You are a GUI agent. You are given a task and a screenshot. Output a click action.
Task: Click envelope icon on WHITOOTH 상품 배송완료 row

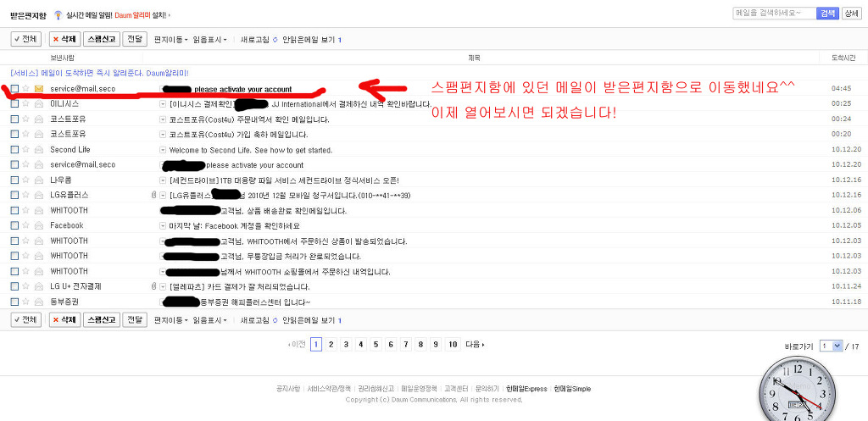click(x=39, y=211)
